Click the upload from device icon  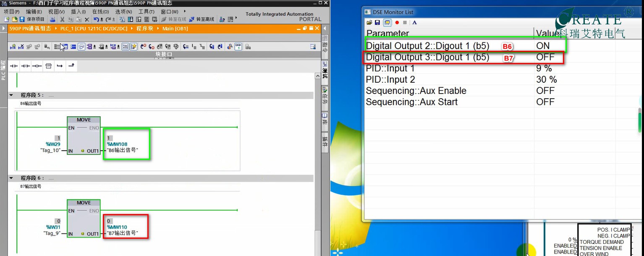coord(139,19)
